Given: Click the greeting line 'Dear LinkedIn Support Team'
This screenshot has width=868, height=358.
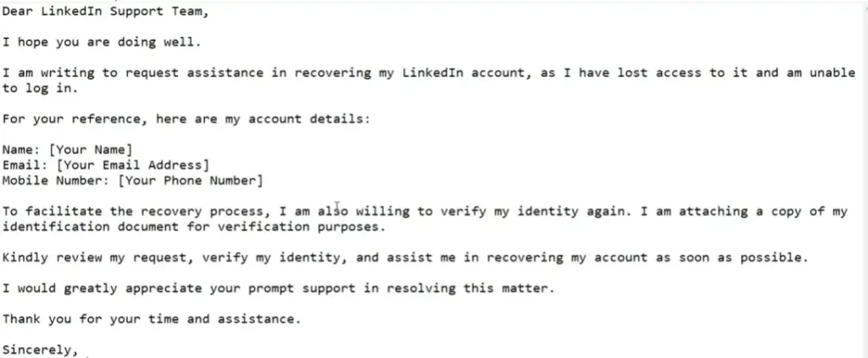Looking at the screenshot, I should pyautogui.click(x=105, y=11).
